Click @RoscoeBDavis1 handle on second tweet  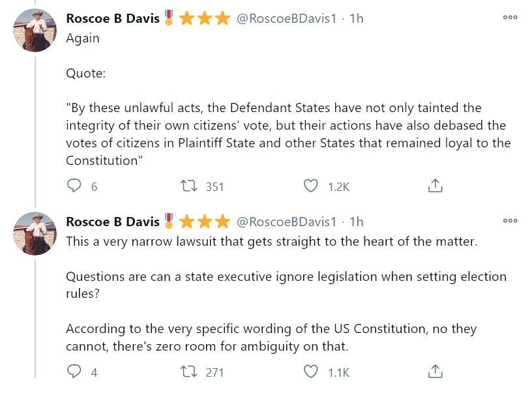[286, 222]
